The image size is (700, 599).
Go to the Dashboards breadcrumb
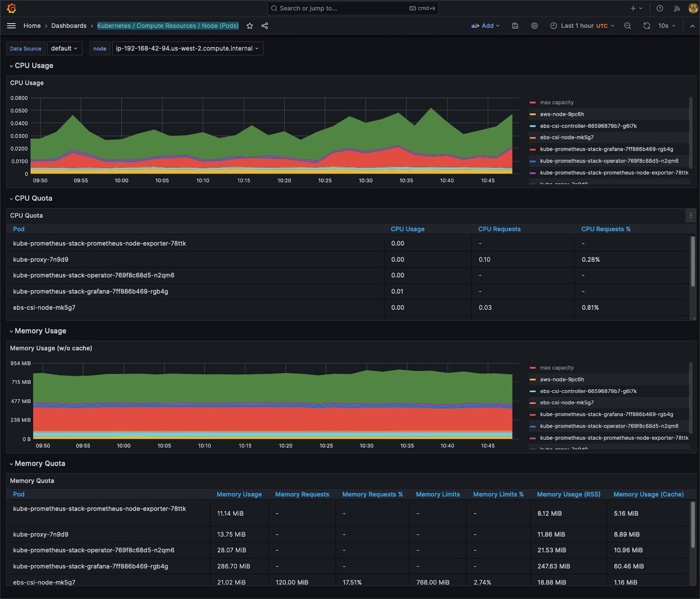pos(69,26)
